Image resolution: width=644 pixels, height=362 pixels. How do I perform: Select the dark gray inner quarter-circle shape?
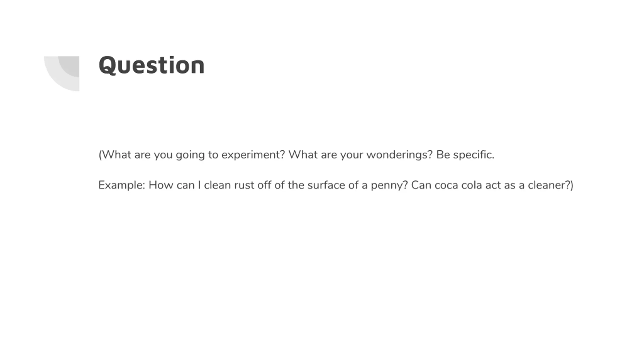(x=71, y=65)
